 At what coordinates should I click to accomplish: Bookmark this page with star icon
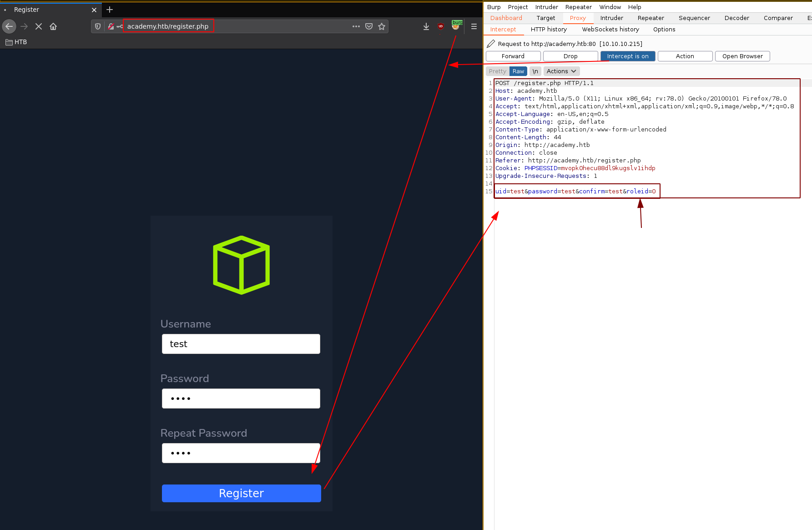pos(382,26)
